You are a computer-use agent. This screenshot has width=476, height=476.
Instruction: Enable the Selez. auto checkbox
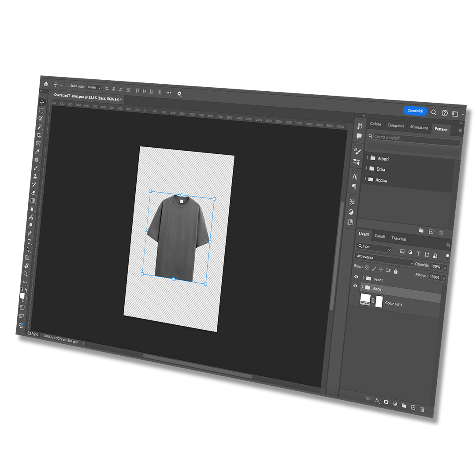[67, 86]
